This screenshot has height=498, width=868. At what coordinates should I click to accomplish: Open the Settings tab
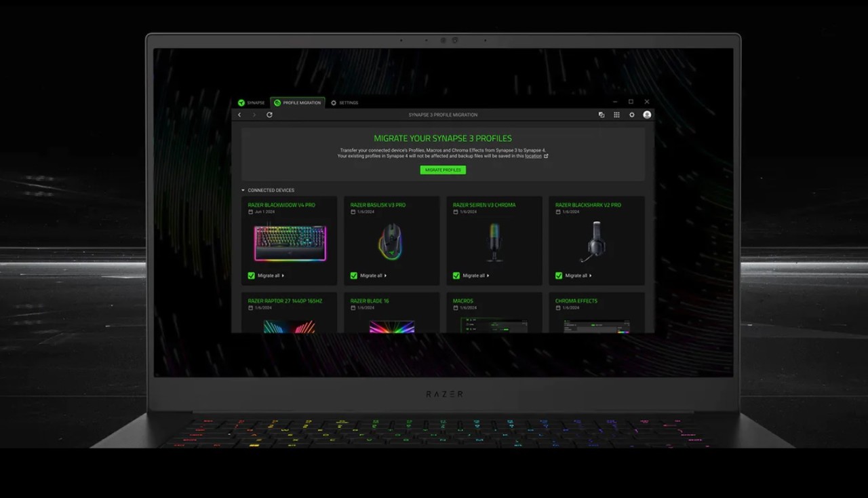(344, 102)
